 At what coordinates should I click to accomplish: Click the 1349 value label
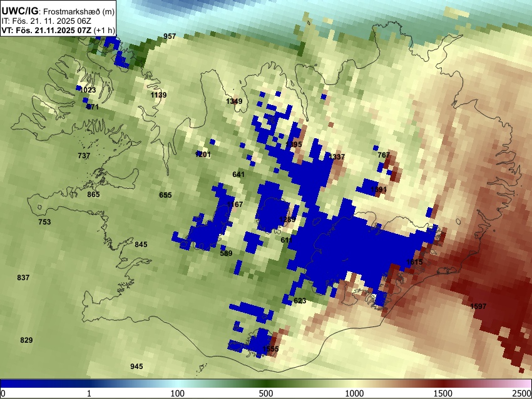[234, 101]
